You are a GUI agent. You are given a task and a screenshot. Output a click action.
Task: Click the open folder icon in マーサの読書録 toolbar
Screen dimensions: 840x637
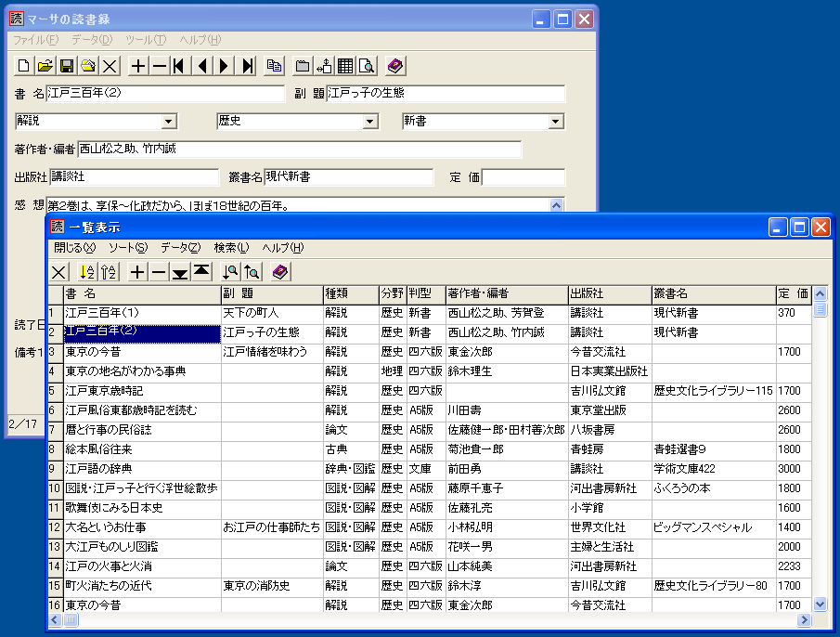pos(45,66)
